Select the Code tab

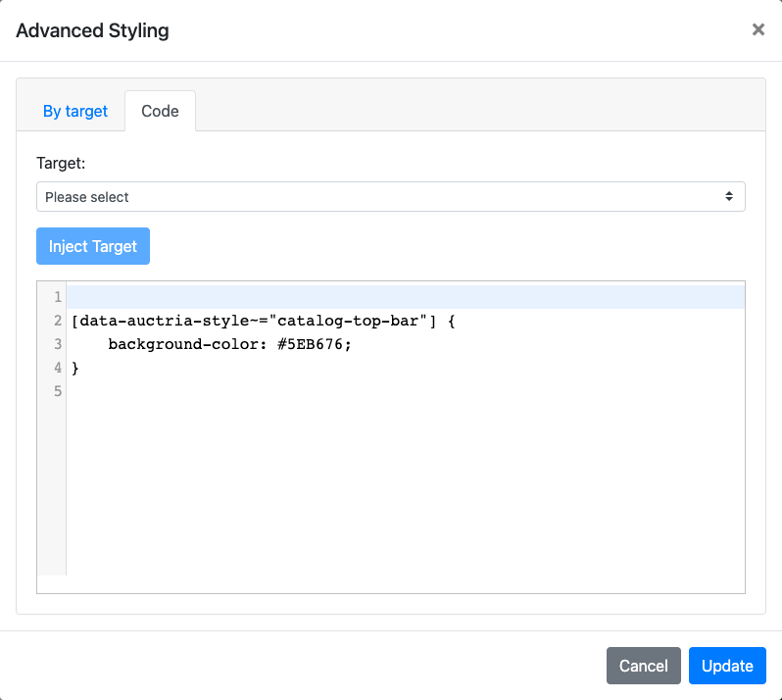point(160,111)
